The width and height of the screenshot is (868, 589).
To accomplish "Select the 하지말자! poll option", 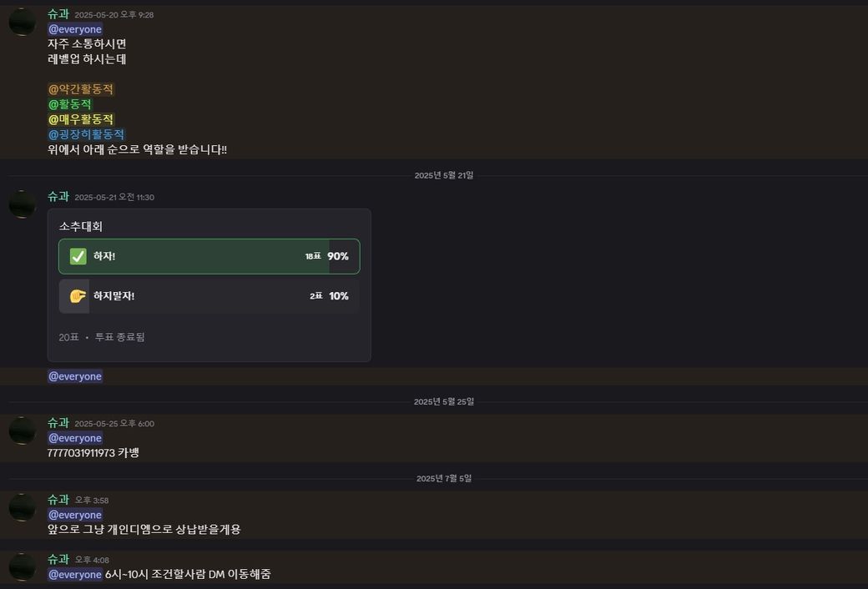I will (x=209, y=296).
